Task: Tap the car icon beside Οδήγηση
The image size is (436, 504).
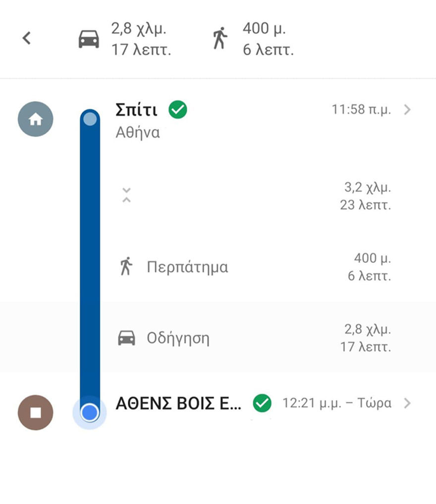Action: [126, 338]
